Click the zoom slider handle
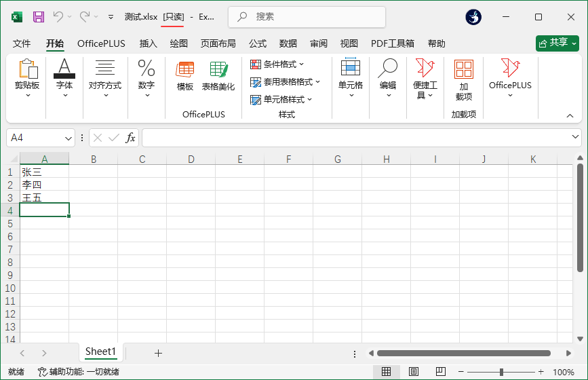This screenshot has width=588, height=380. [x=501, y=372]
